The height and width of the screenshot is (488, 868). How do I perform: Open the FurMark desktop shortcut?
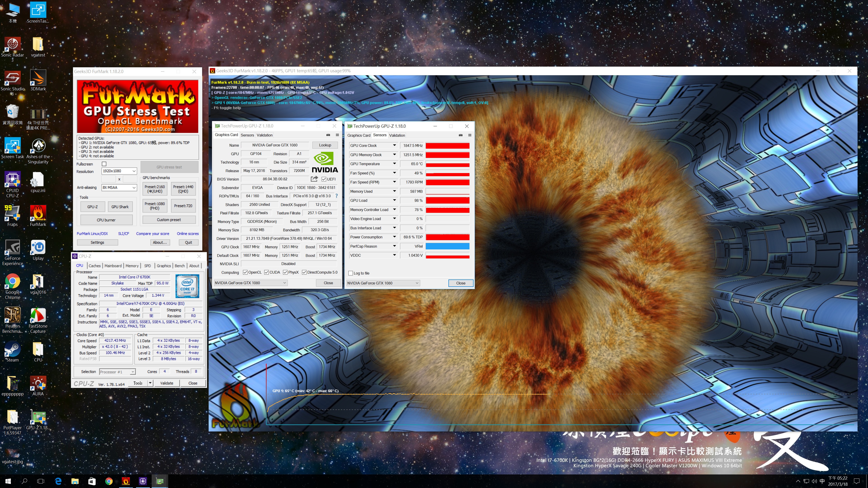pos(38,216)
